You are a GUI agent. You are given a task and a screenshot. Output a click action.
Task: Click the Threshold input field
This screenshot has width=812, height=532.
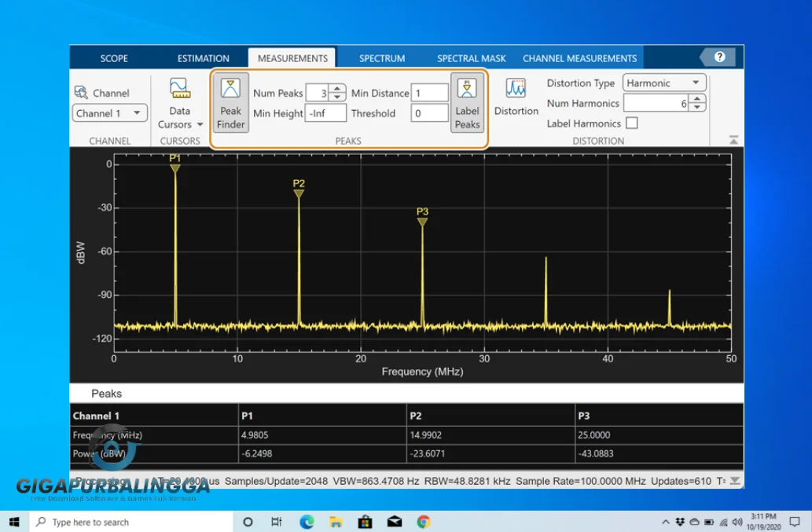click(x=429, y=113)
